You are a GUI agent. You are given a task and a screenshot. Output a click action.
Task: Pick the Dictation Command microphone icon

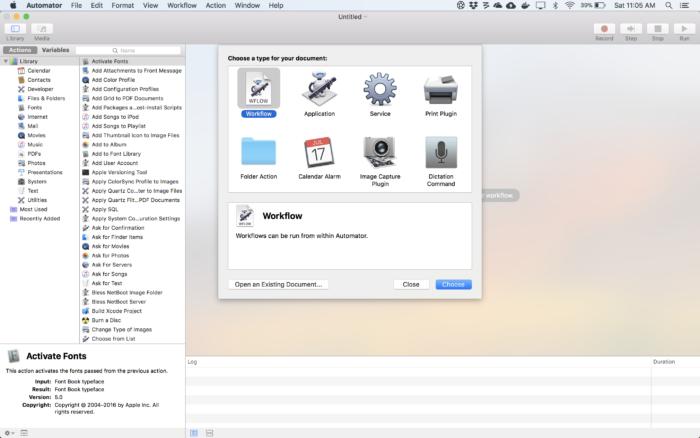click(x=441, y=152)
